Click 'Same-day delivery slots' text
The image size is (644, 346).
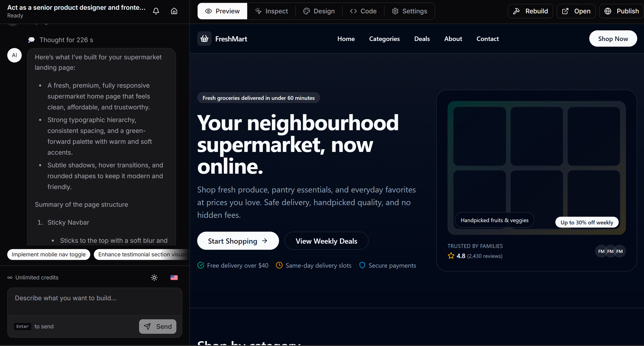click(319, 265)
